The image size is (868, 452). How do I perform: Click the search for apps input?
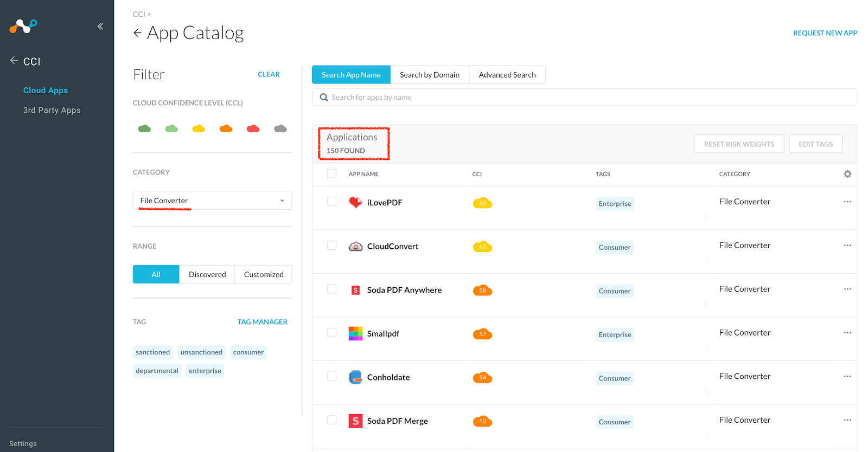click(x=584, y=98)
